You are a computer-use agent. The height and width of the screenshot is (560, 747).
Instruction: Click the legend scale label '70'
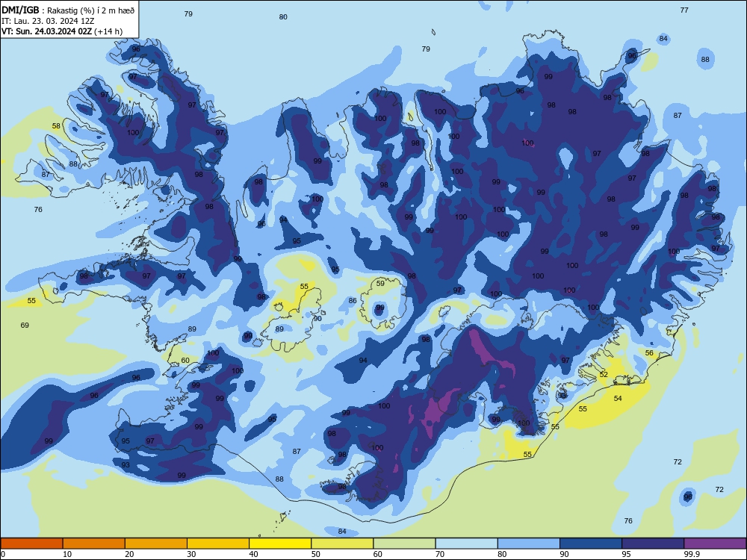(x=440, y=554)
